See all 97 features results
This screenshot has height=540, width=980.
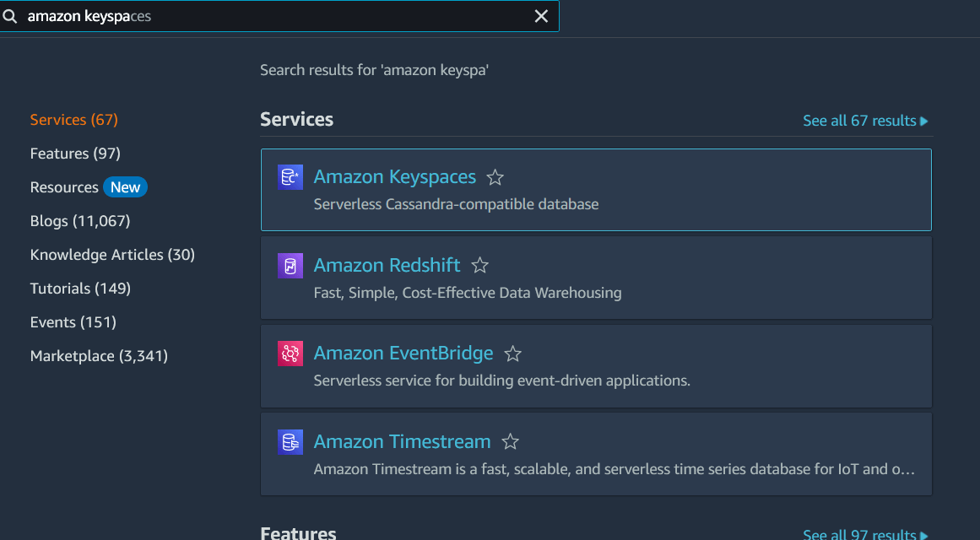click(x=865, y=534)
